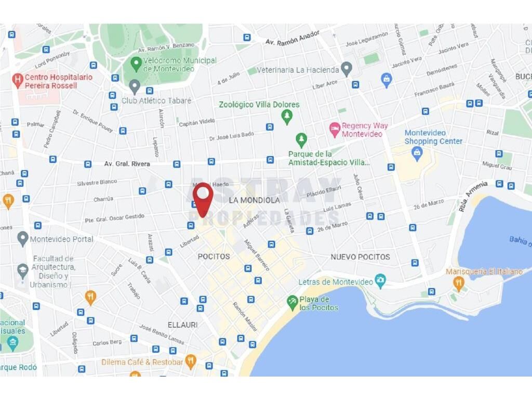The width and height of the screenshot is (532, 400).
Task: Click the Dilema Café & Restobar restaurant icon
Action: (191, 363)
